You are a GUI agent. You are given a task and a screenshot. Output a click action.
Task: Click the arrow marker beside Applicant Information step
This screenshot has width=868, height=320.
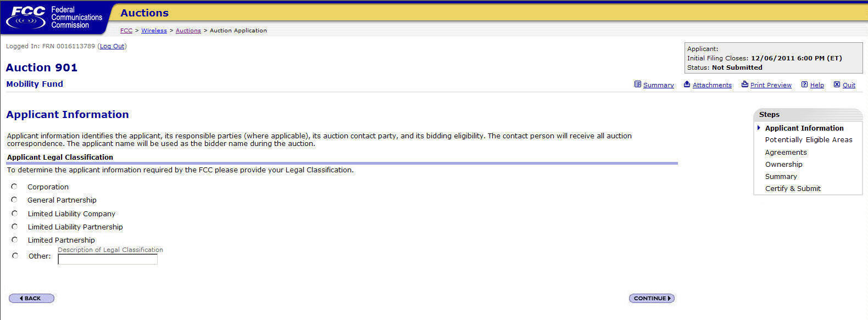(759, 128)
